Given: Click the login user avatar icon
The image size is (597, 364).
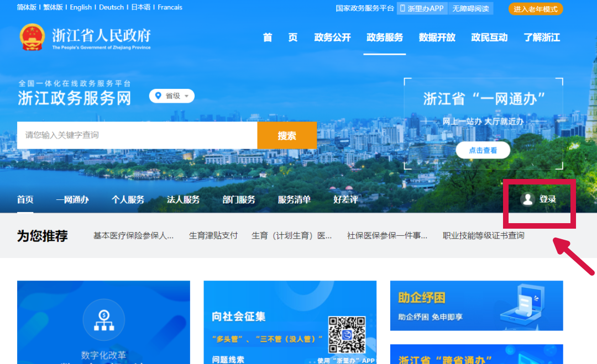Looking at the screenshot, I should [528, 199].
